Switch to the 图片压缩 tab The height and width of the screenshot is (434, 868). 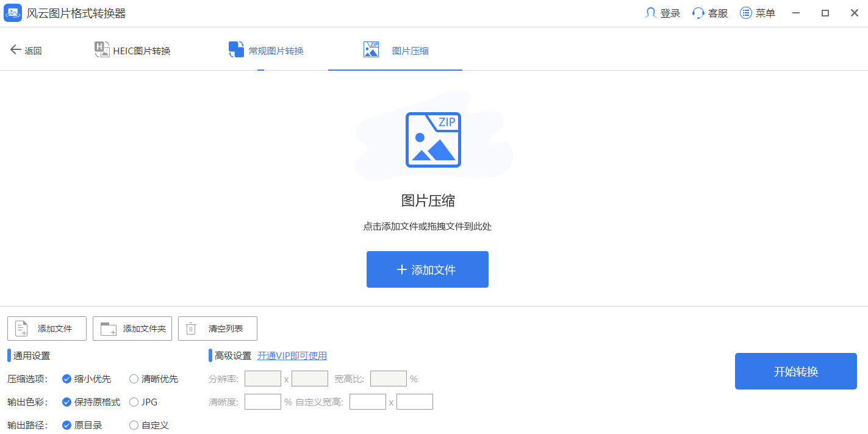click(395, 49)
